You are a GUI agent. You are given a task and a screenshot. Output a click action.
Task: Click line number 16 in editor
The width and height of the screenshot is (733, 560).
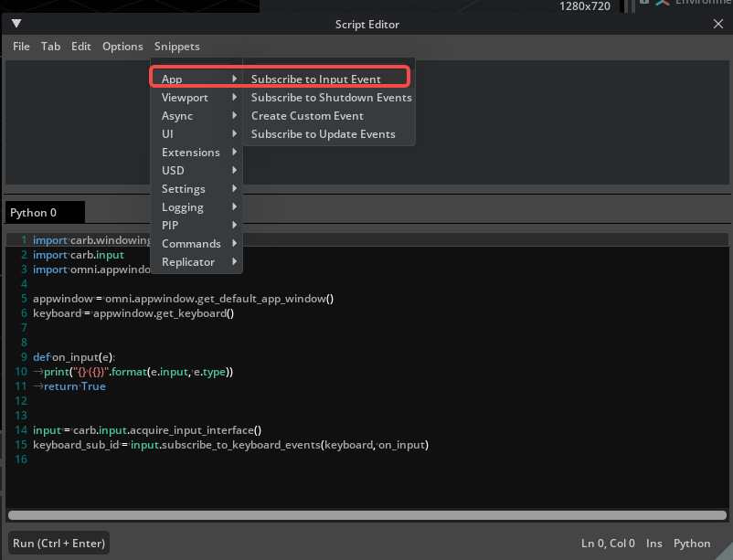coord(21,459)
